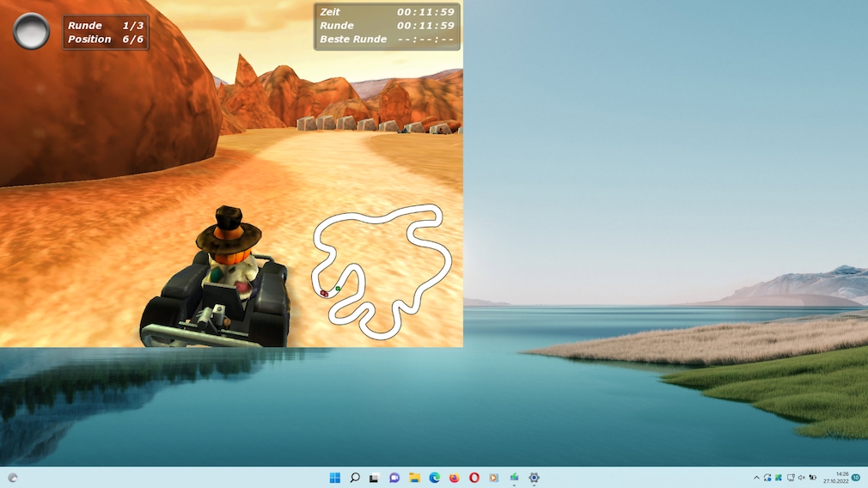Launch the Teams Chat taskbar icon
This screenshot has width=868, height=488.
click(x=394, y=478)
